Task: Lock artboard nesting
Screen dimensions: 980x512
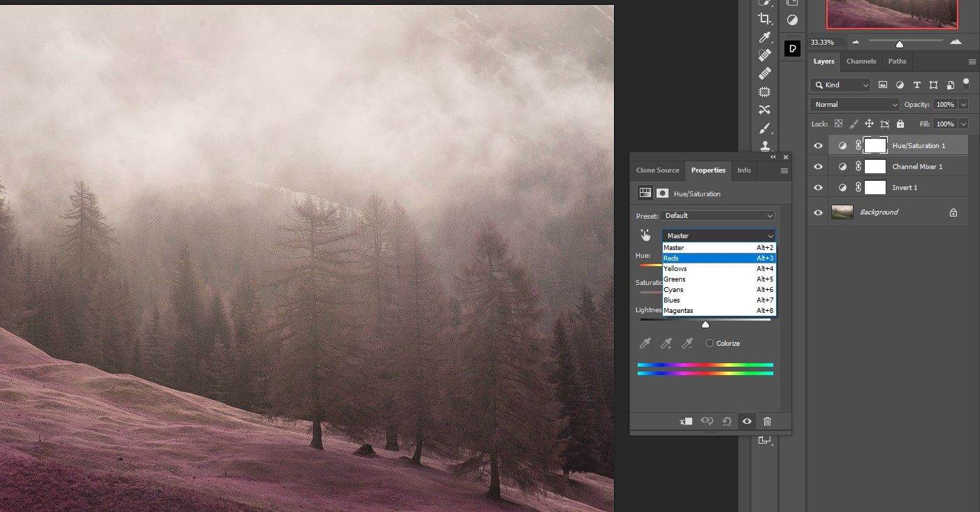Action: point(884,124)
